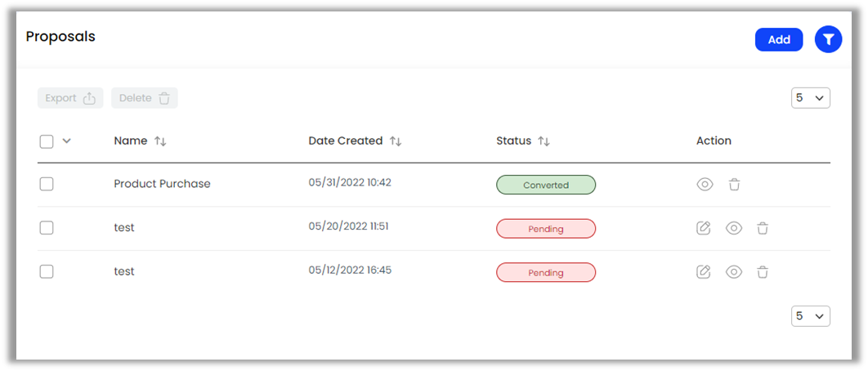This screenshot has width=868, height=371.
Task: Sort proposals by Status column arrows
Action: (x=544, y=141)
